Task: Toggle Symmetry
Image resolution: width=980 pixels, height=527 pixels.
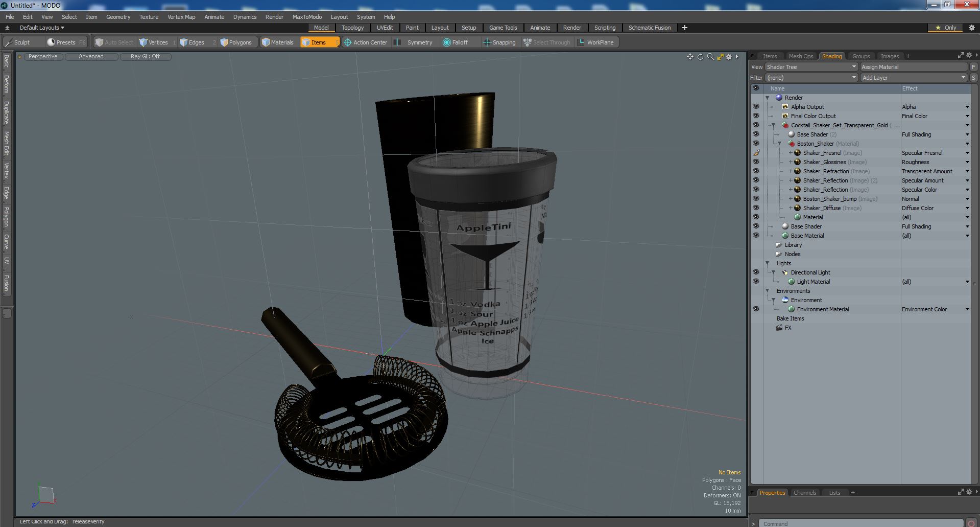Action: pos(414,42)
